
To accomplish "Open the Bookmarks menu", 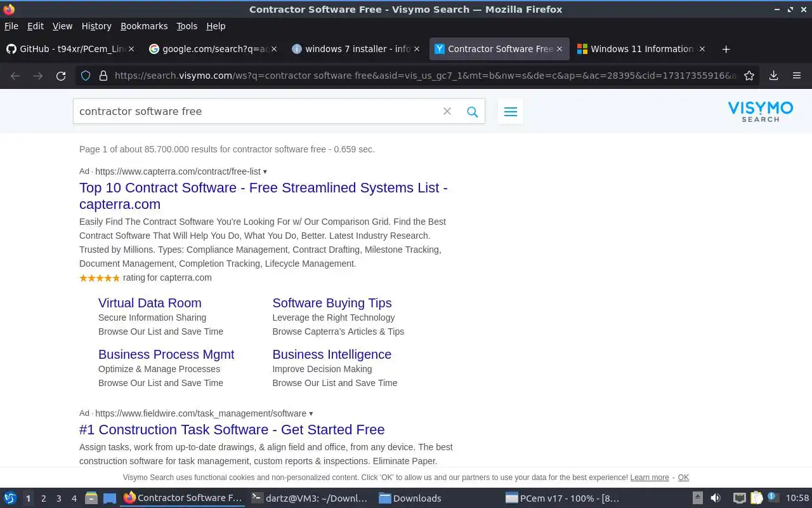I will tap(144, 26).
